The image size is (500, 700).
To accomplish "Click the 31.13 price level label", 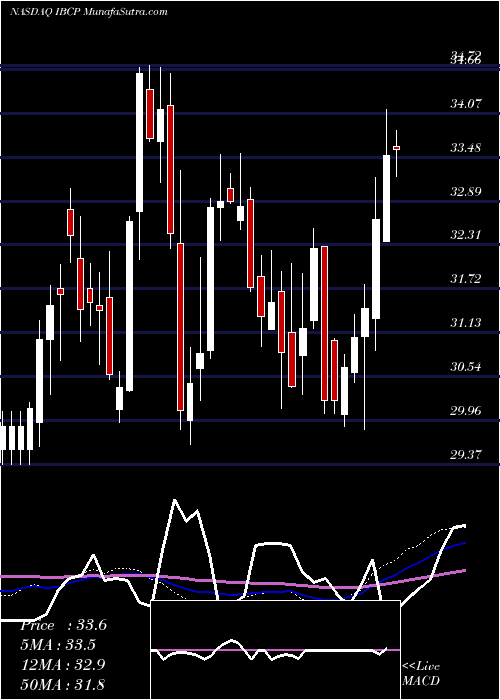I will tap(466, 323).
